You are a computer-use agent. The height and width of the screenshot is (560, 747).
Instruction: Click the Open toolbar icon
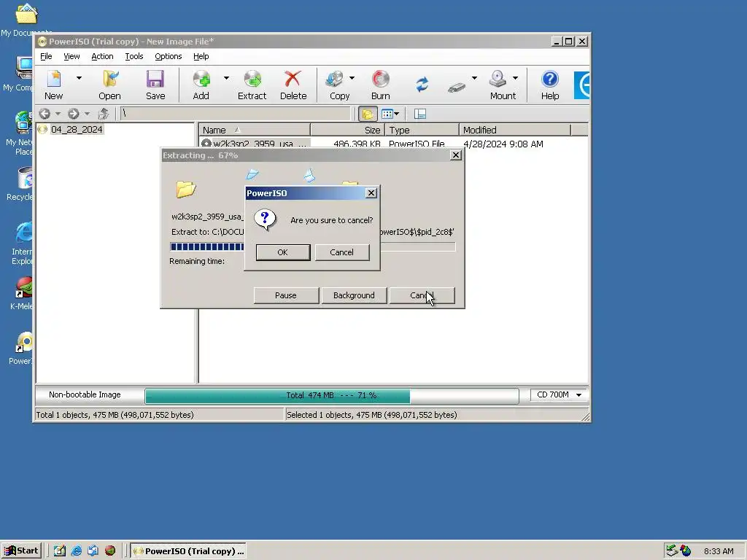(109, 85)
